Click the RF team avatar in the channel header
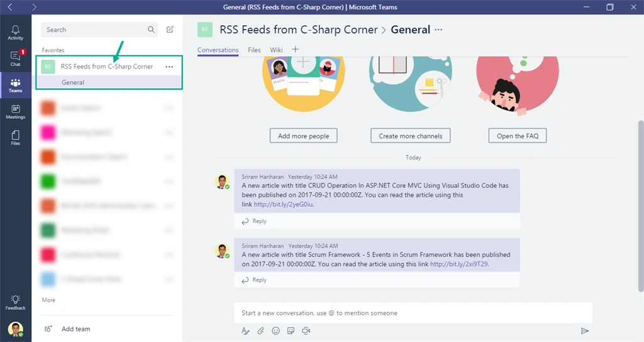The image size is (644, 342). coord(205,30)
